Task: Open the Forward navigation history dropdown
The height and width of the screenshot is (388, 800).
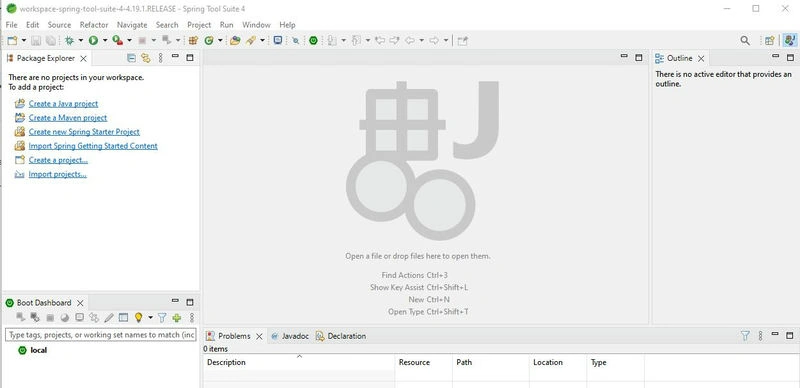Action: click(446, 40)
